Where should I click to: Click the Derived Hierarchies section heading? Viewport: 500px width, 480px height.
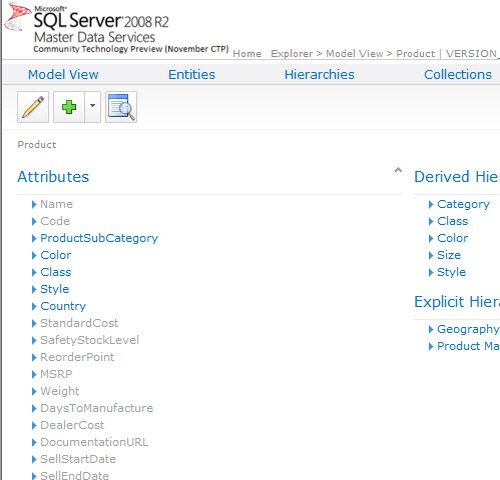[457, 177]
